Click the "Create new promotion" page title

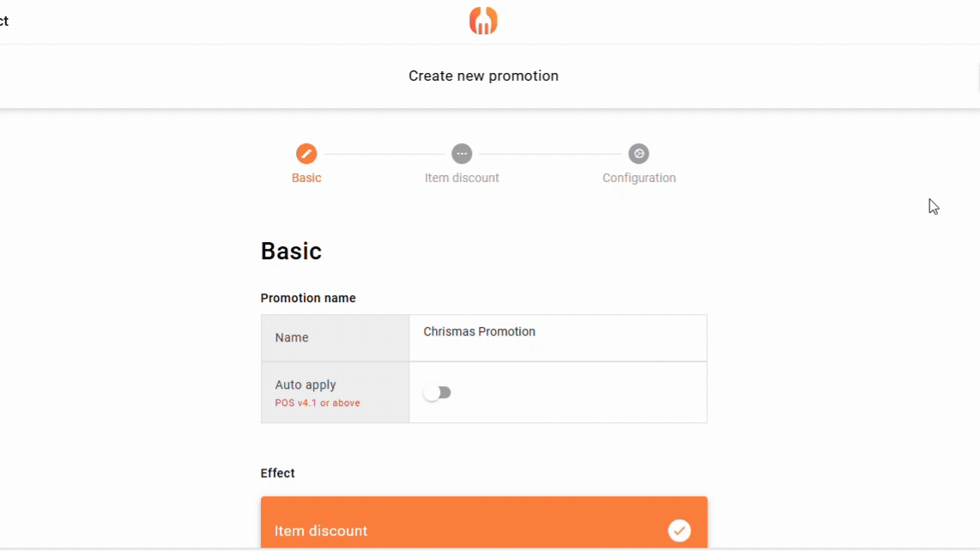point(483,76)
